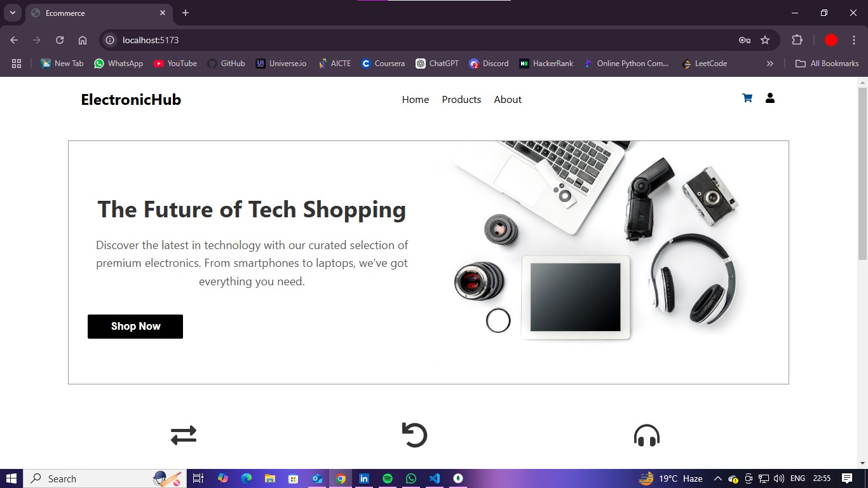868x488 pixels.
Task: Click the exchange arrows feature icon
Action: (x=184, y=435)
